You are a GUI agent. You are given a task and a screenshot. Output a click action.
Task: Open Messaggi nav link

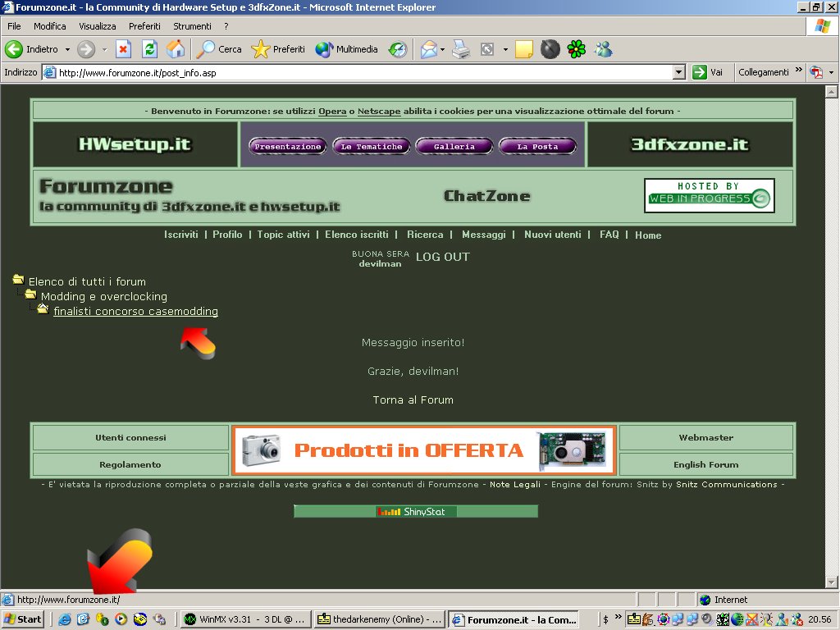pos(484,235)
